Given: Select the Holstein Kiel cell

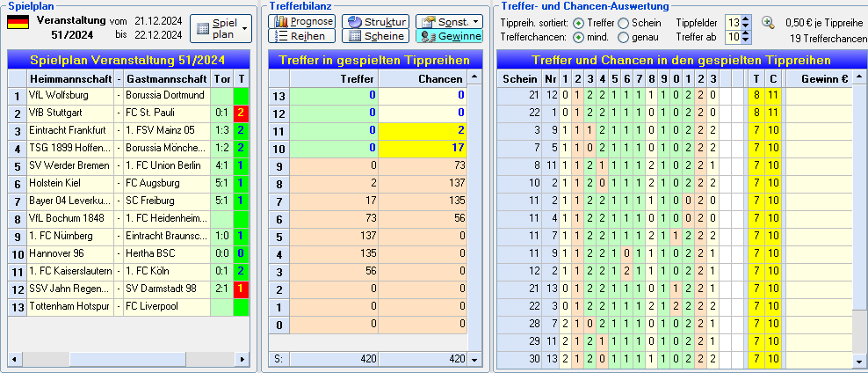Looking at the screenshot, I should (x=70, y=184).
